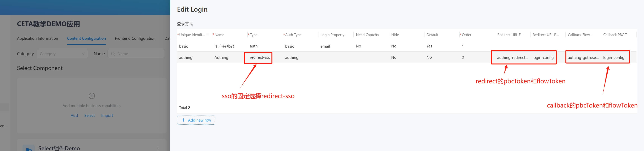Click the search icon in Name field
This screenshot has width=644, height=151.
pos(113,54)
